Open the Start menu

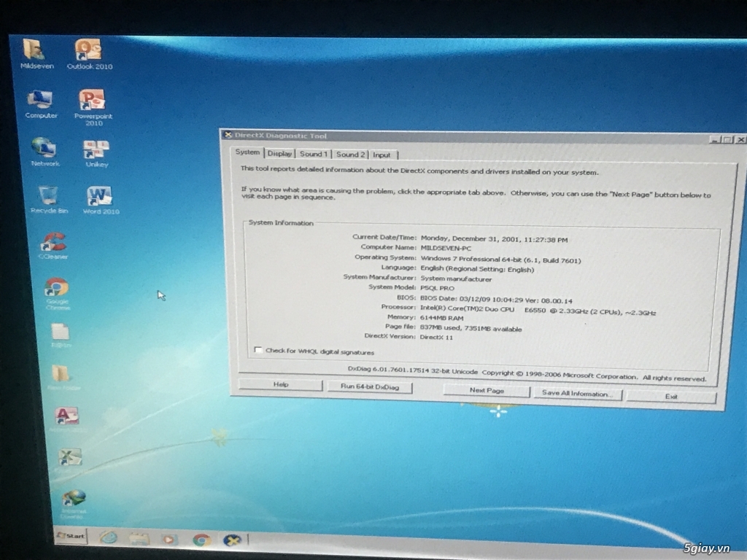click(71, 536)
